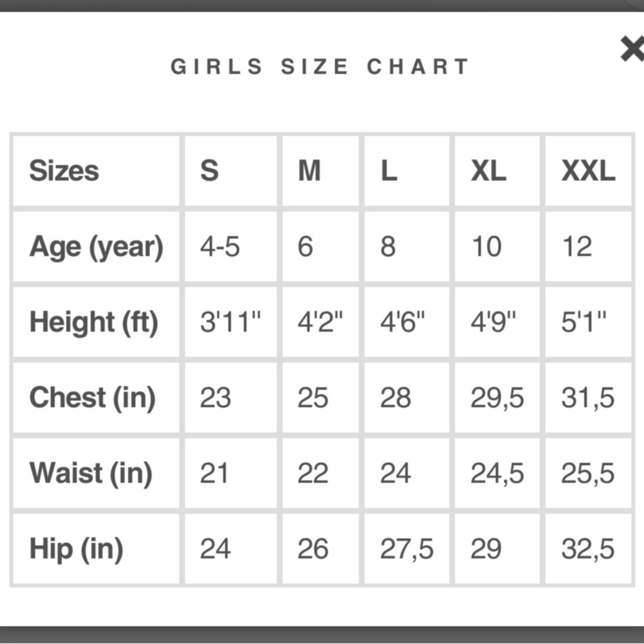This screenshot has width=644, height=644.
Task: Click the GIRLS SIZE CHART title
Action: point(320,66)
